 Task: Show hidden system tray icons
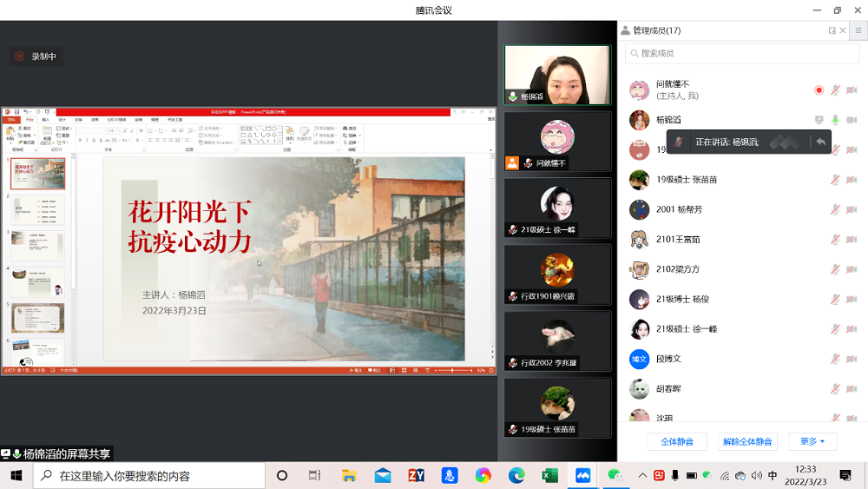[x=642, y=475]
